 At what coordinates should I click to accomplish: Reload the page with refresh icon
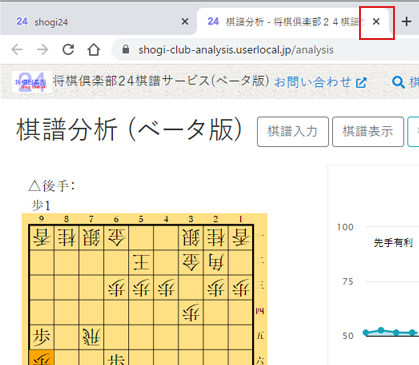tap(68, 50)
